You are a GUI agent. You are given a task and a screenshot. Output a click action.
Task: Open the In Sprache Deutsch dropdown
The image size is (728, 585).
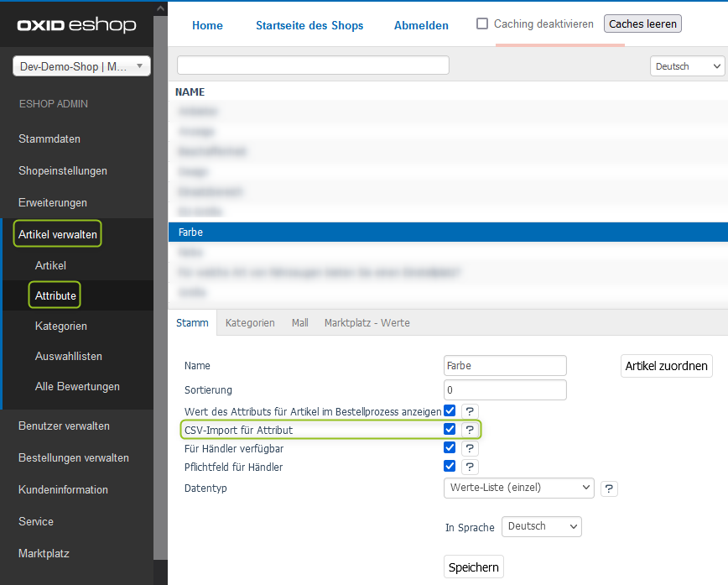pos(542,526)
